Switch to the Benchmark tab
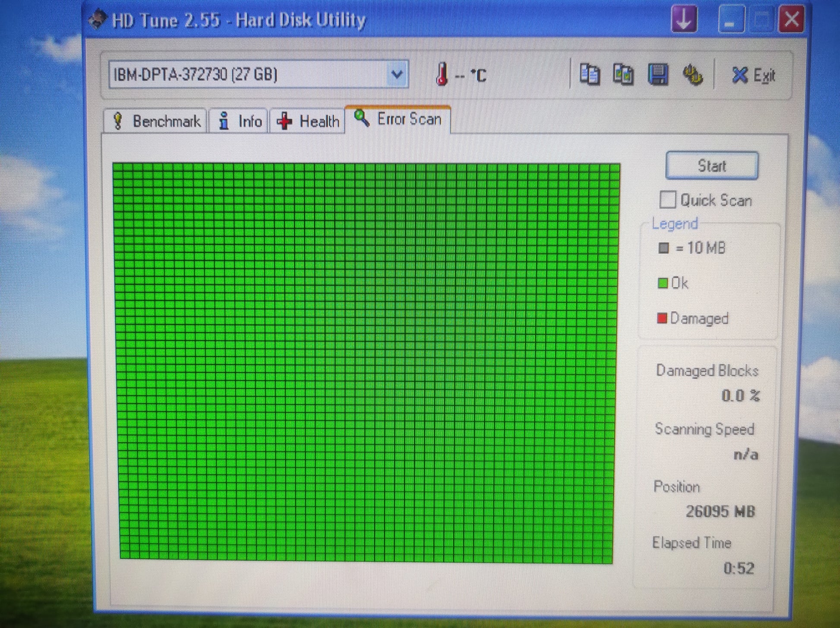This screenshot has height=628, width=840. point(155,121)
